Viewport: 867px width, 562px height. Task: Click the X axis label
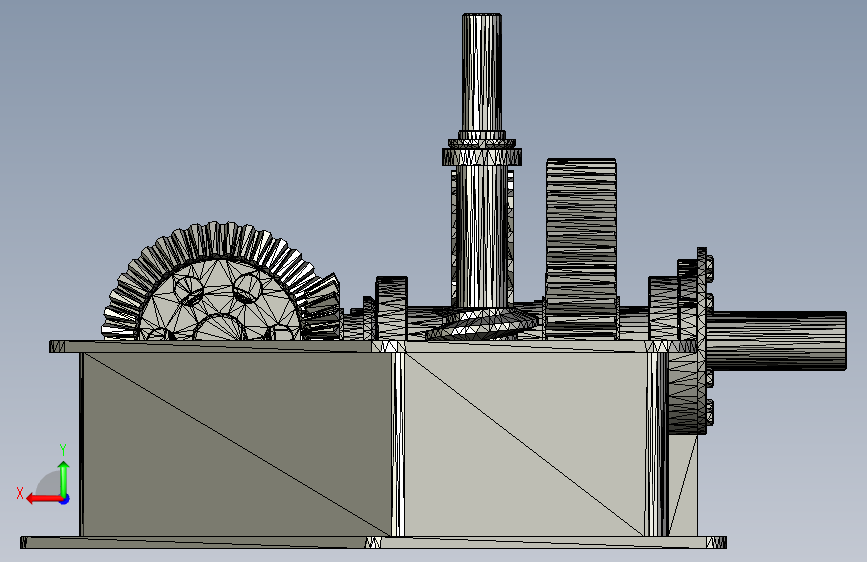click(20, 493)
